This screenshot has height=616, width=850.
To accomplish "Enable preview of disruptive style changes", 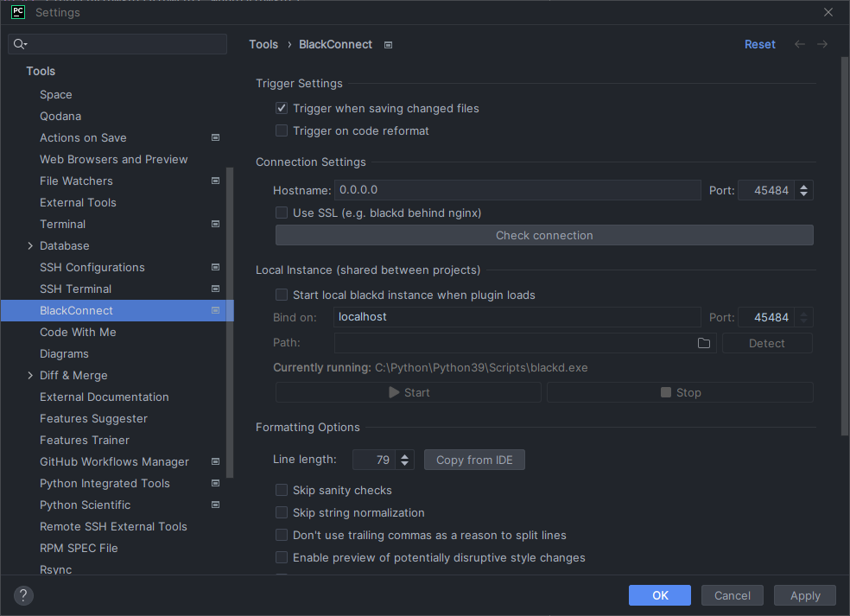I will [x=282, y=557].
